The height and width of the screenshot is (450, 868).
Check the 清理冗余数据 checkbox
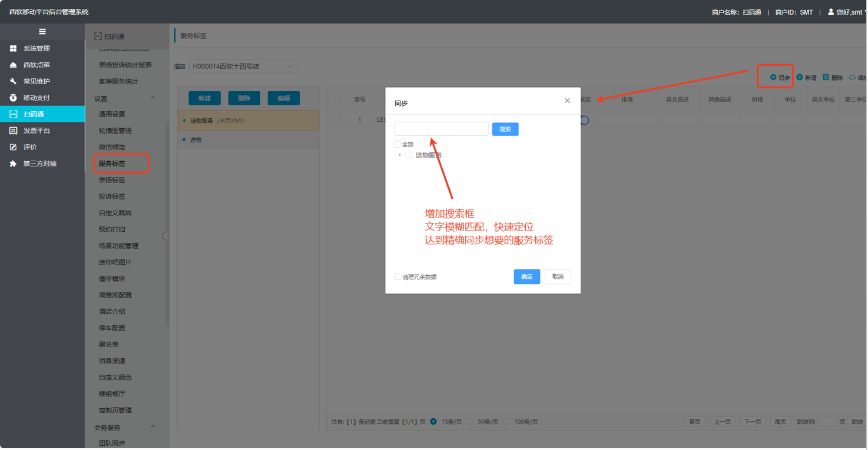[398, 276]
